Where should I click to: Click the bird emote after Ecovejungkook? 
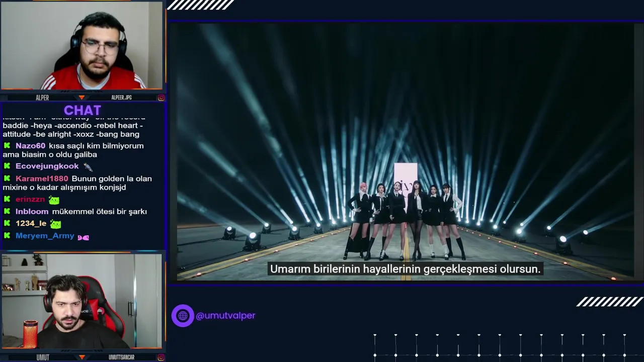pyautogui.click(x=88, y=167)
